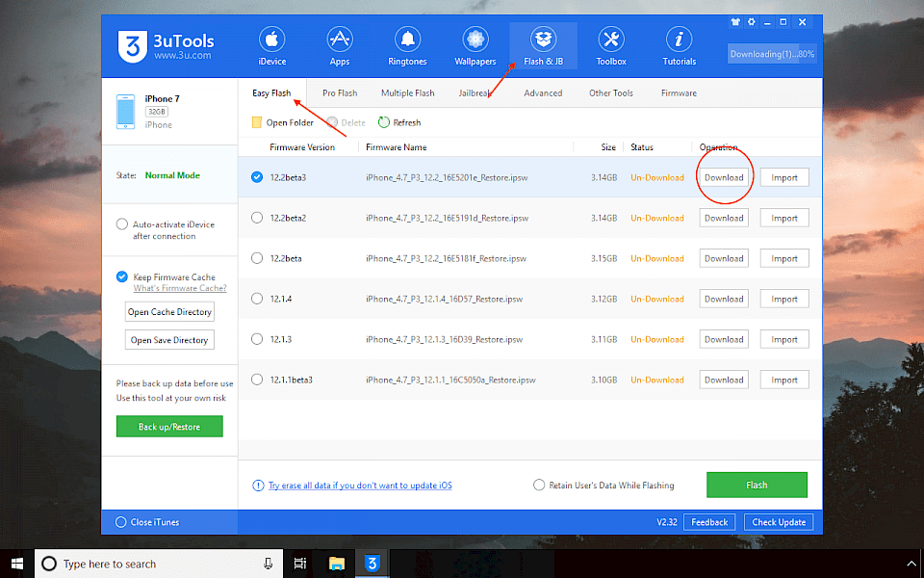Image resolution: width=924 pixels, height=578 pixels.
Task: Select firmware 12.1.1beta3 radio button
Action: tap(257, 380)
